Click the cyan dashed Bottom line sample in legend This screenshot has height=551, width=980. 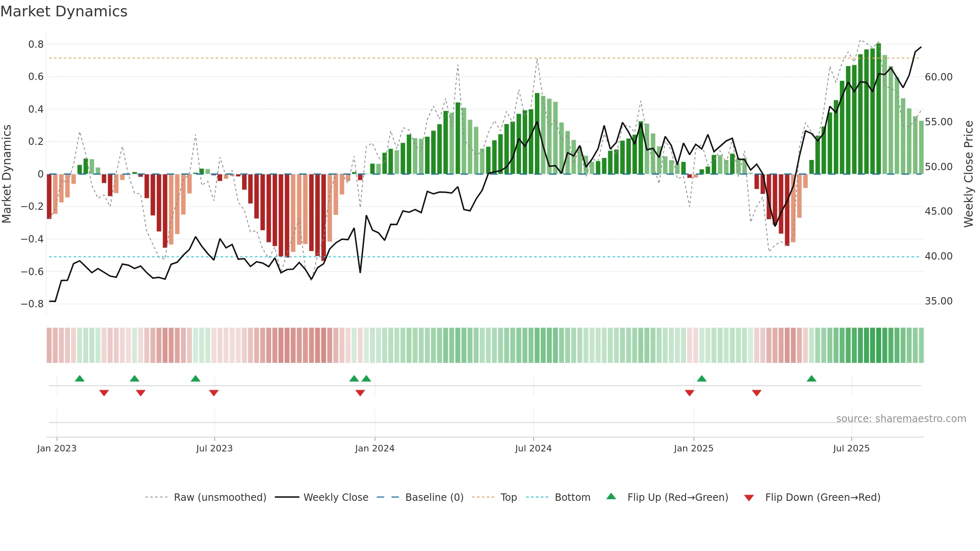pyautogui.click(x=537, y=497)
